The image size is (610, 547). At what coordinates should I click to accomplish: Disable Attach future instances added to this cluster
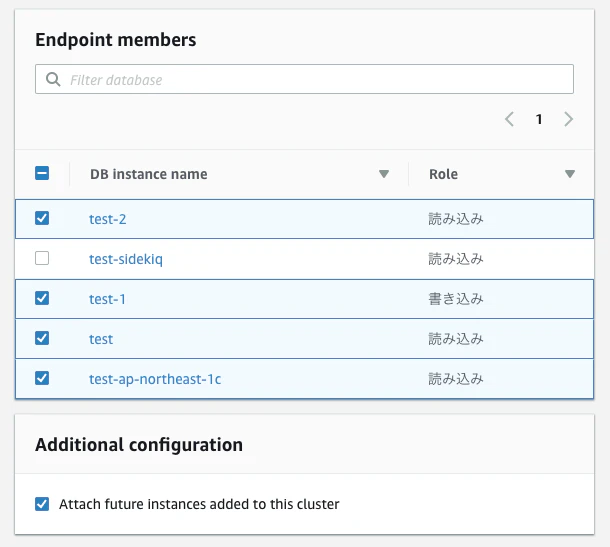[x=42, y=504]
